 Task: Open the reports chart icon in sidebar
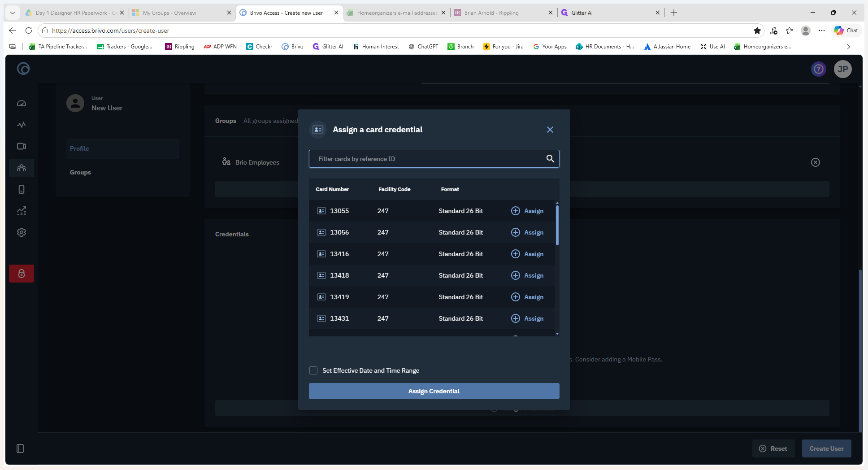(x=22, y=211)
